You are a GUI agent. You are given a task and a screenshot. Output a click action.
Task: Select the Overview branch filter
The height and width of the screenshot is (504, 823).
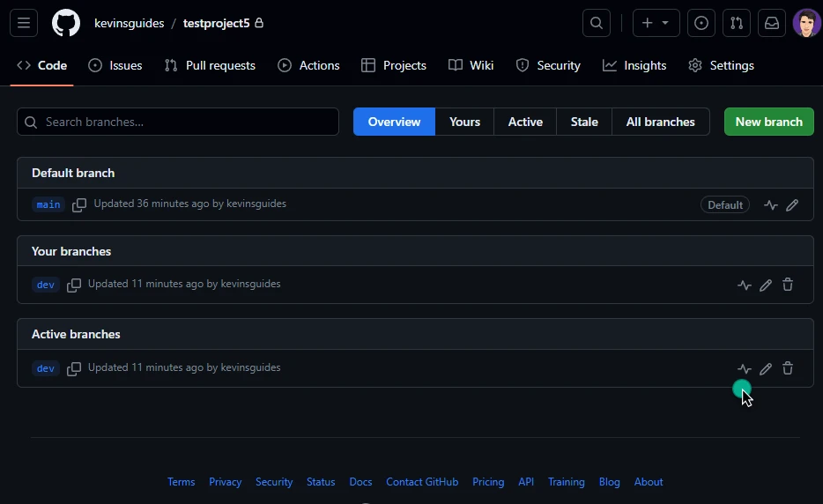pos(394,122)
